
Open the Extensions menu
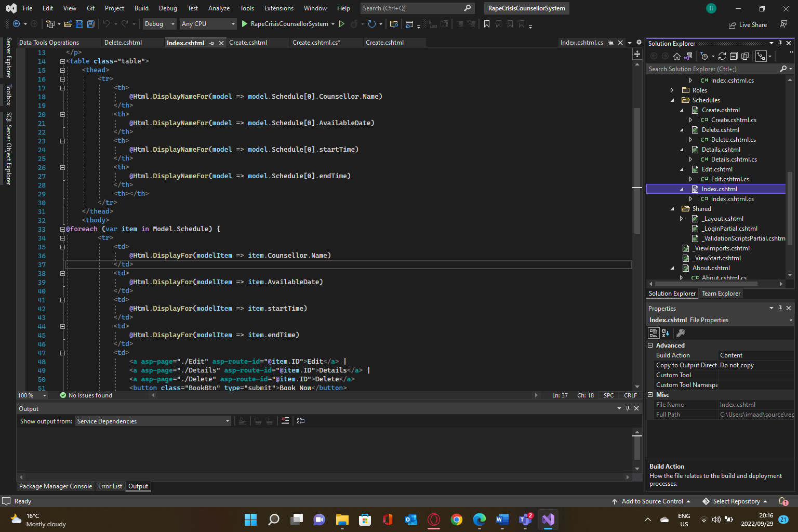[x=279, y=8]
